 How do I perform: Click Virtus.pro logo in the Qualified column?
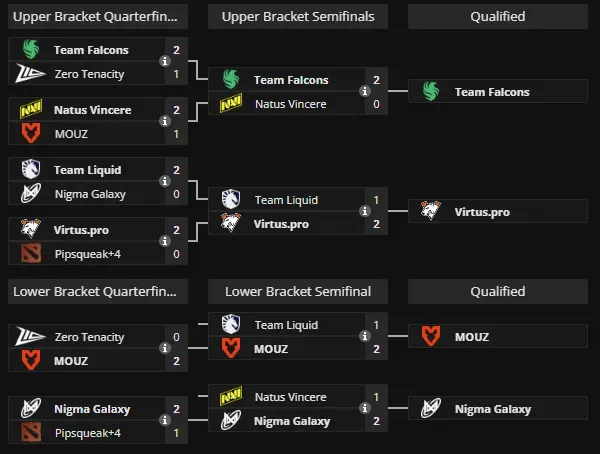click(x=431, y=212)
